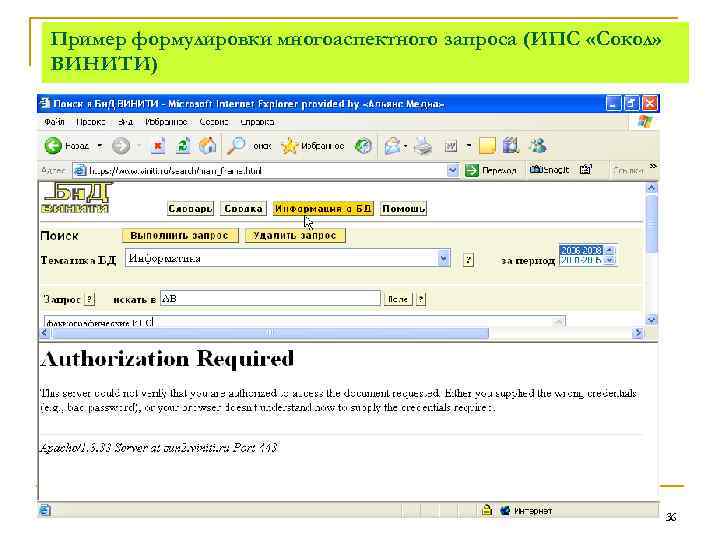Open the Файл menu
The image size is (720, 540).
[54, 122]
